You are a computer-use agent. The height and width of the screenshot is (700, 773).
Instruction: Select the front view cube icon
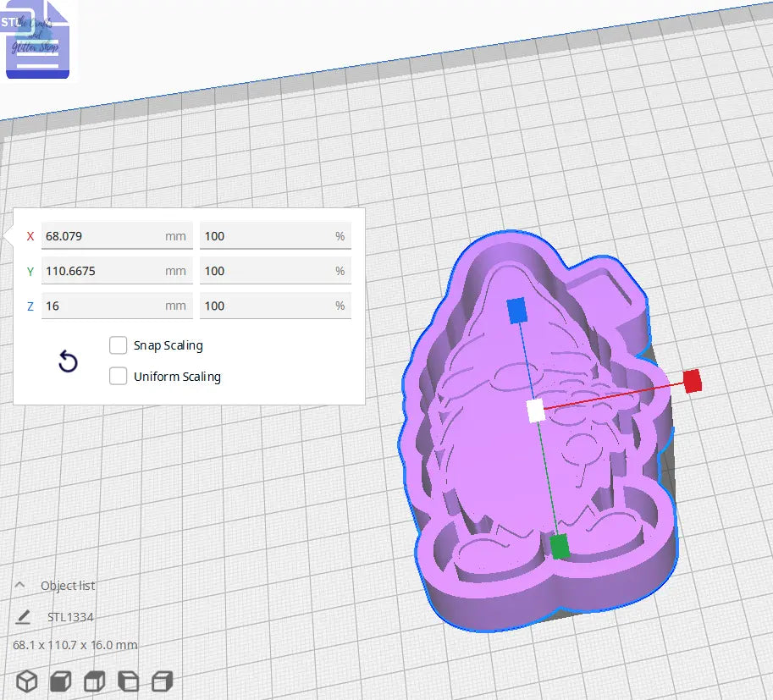pyautogui.click(x=59, y=681)
